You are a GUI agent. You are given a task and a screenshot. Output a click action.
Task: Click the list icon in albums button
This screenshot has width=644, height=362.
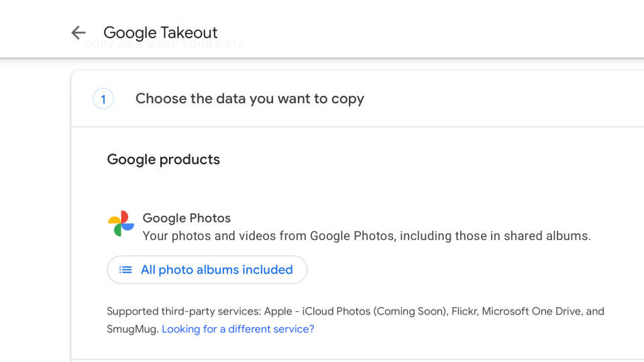[x=125, y=270]
